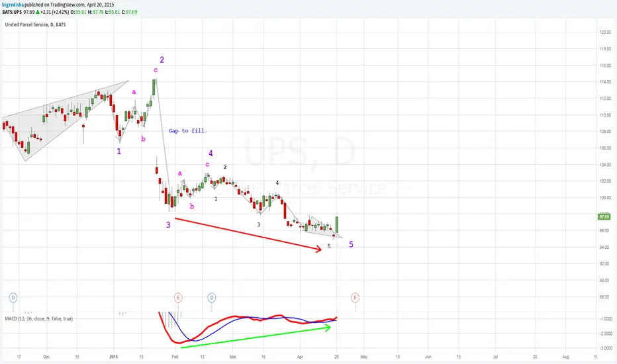The width and height of the screenshot is (617, 364).
Task: Open the bigrediska author profile link
Action: coord(13,5)
